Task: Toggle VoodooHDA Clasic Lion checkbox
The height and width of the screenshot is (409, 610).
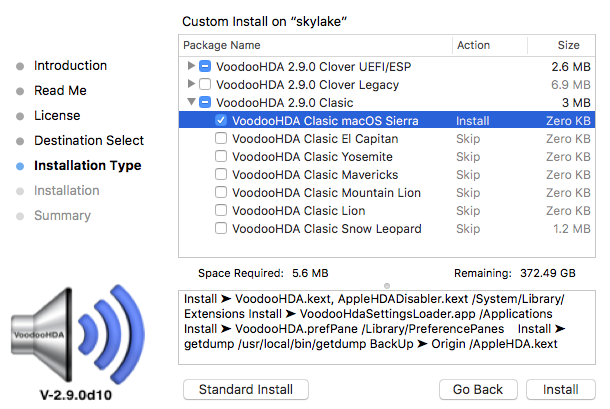Action: point(221,211)
